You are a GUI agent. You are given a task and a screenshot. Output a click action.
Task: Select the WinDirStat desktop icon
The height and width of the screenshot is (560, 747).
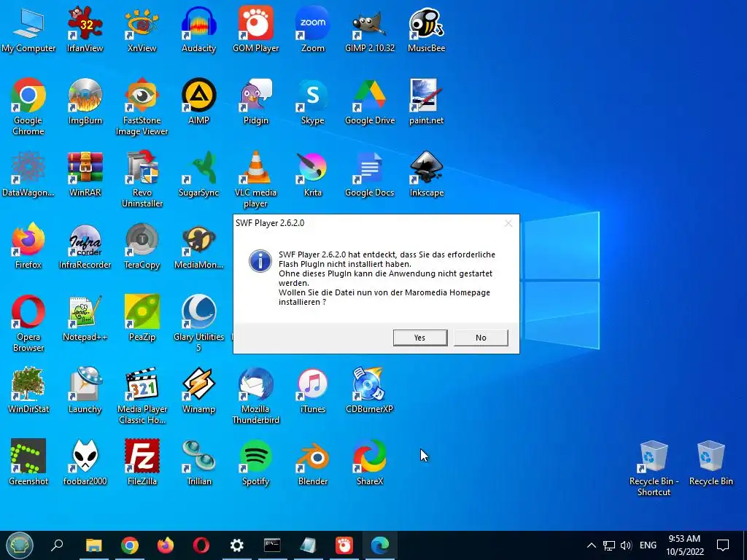[28, 391]
